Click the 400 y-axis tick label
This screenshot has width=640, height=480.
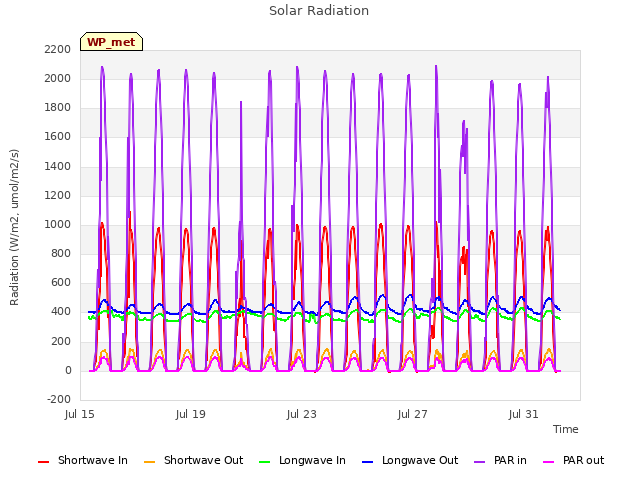61,312
